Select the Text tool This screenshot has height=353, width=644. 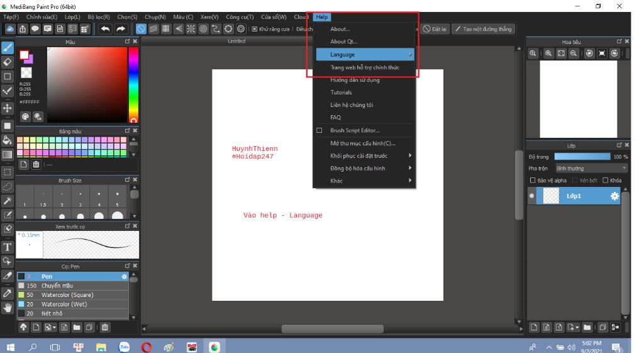pos(8,247)
